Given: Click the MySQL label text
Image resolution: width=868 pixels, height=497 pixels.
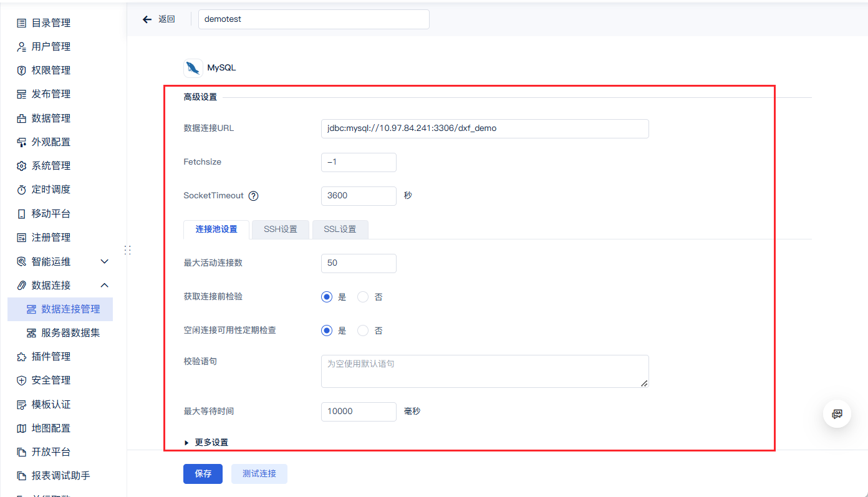Looking at the screenshot, I should pos(221,68).
